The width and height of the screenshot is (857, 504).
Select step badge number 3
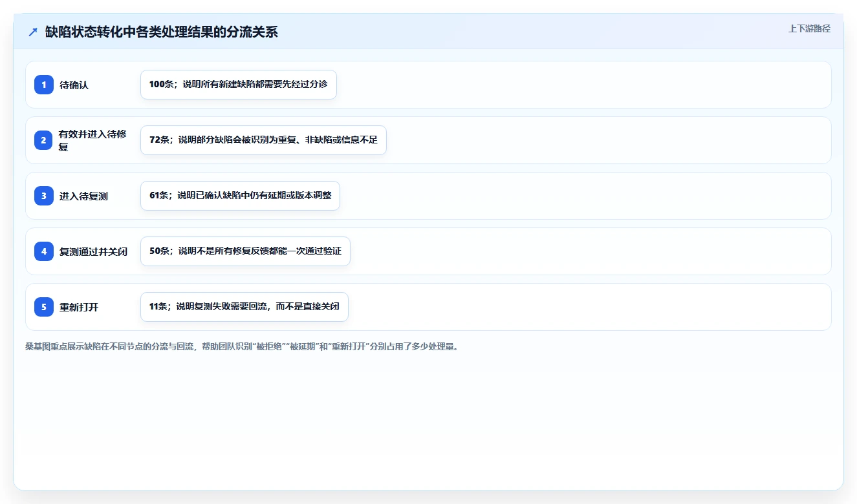coord(44,196)
